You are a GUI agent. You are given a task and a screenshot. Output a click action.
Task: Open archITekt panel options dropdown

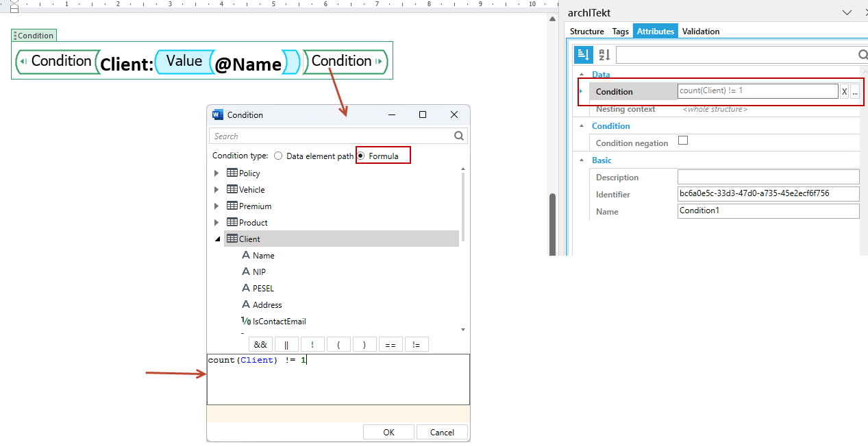(x=847, y=13)
